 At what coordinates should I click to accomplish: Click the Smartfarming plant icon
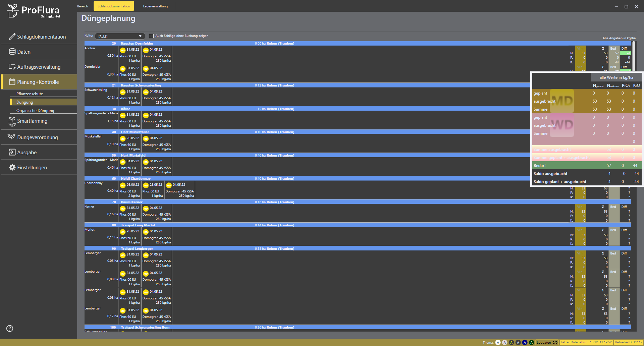[12, 121]
